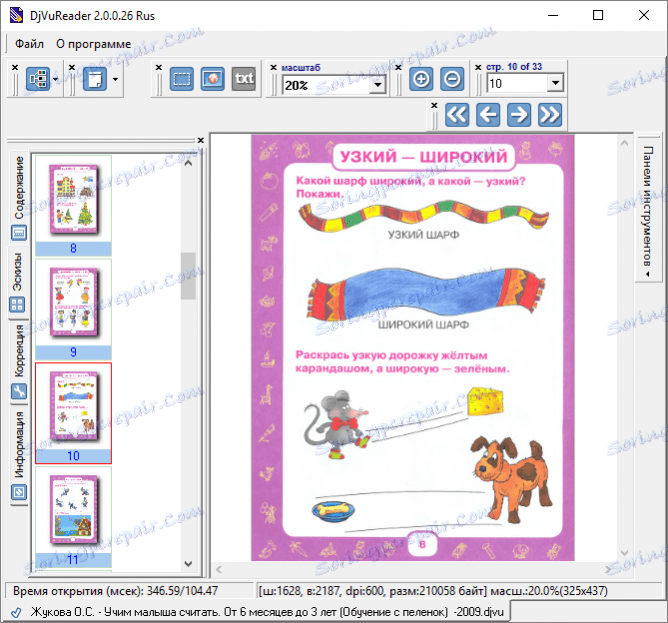Click the dpi:600 size status text
Screen dimensions: 668x623
(x=433, y=591)
